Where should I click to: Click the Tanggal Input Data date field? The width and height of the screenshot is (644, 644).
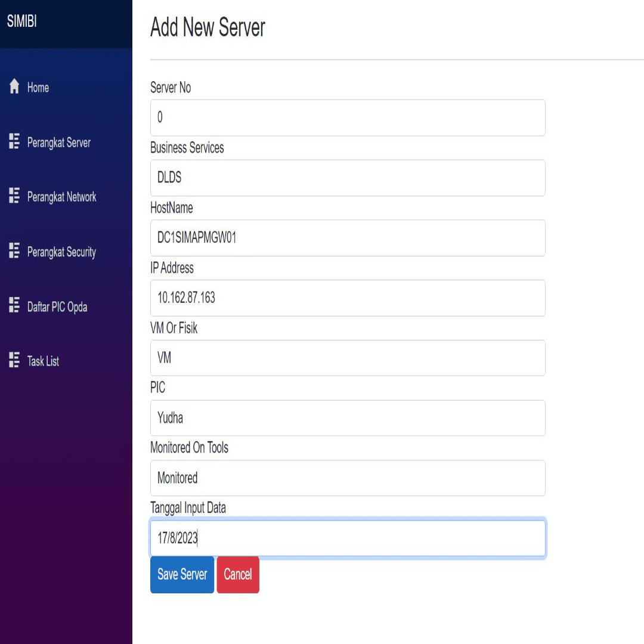pyautogui.click(x=348, y=538)
